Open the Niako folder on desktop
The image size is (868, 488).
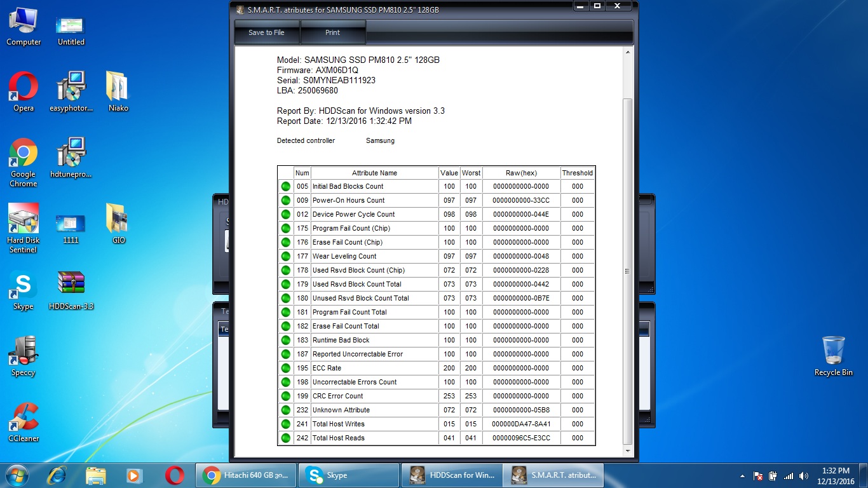pos(118,87)
